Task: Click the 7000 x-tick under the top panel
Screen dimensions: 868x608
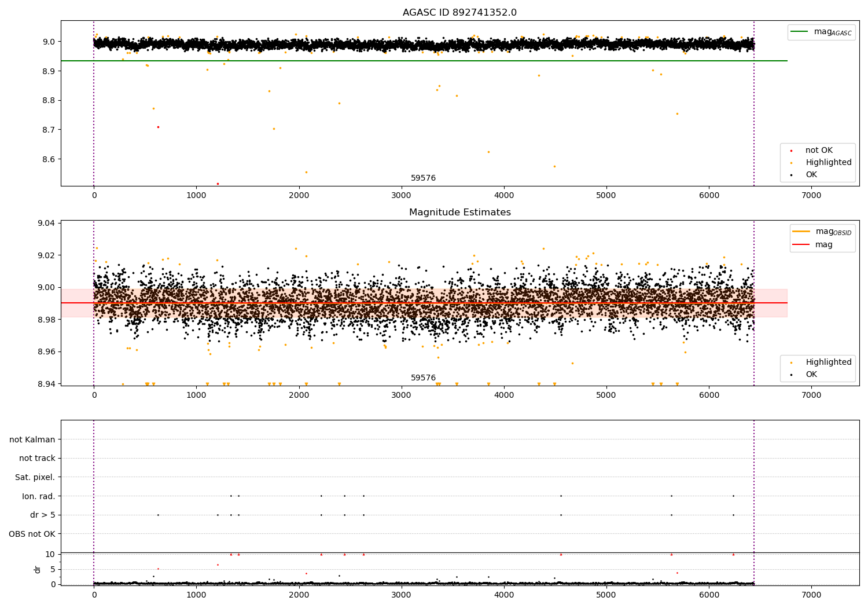Action: pos(811,196)
